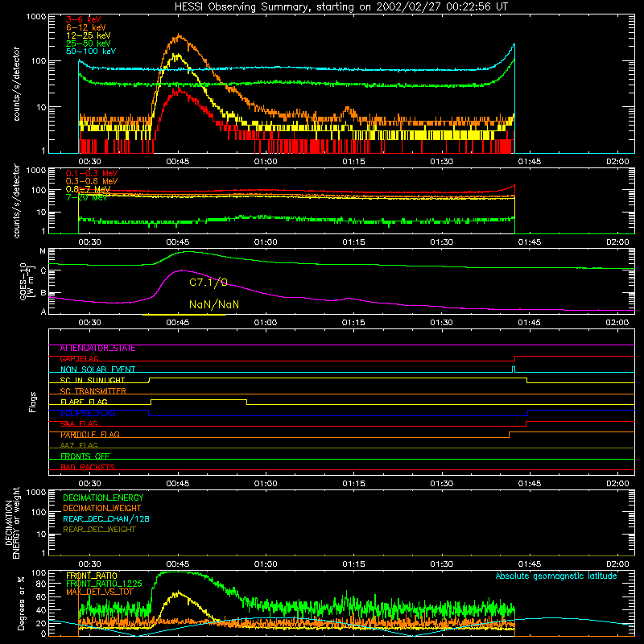The height and width of the screenshot is (644, 644).
Task: Click the peak of the magenta GOES curve
Action: (180, 270)
